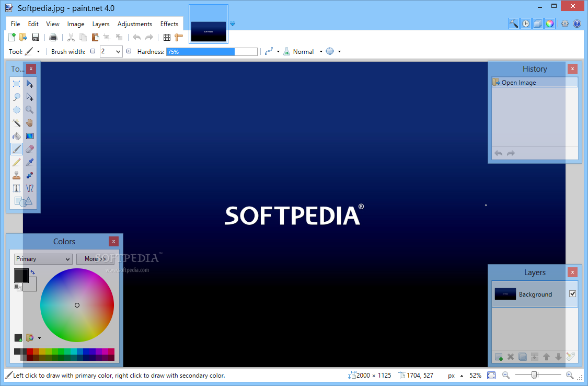Select the Move Selected Pixels tool
The height and width of the screenshot is (386, 588).
click(x=30, y=84)
